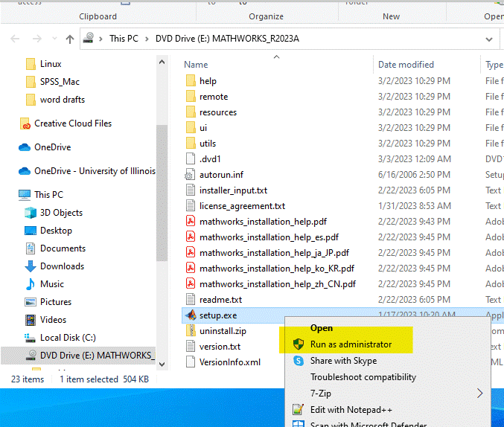Choose Share with Skype in context menu

pyautogui.click(x=388, y=361)
